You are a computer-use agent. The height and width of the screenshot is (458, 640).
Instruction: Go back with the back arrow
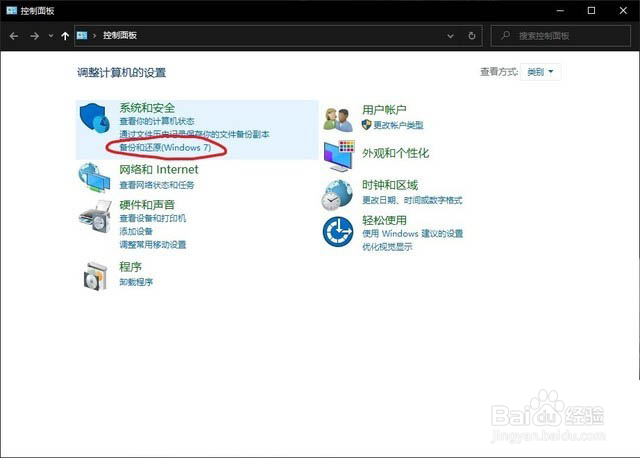point(14,36)
